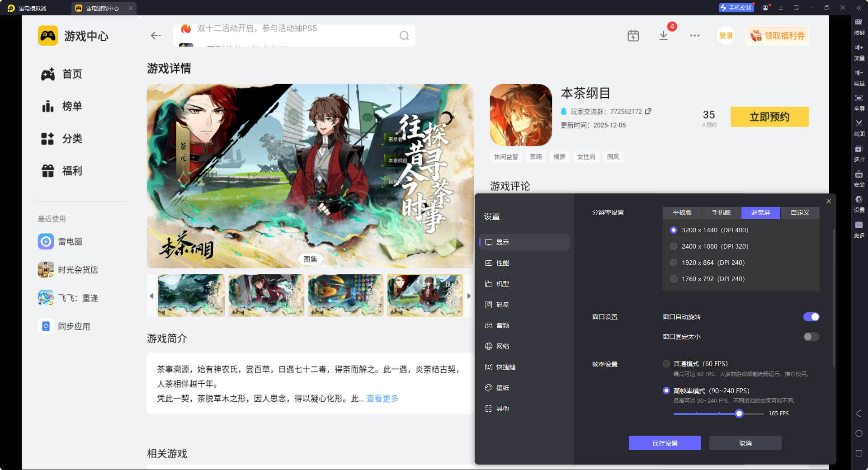Open 网络 network settings section
This screenshot has width=868, height=470.
[x=524, y=346]
